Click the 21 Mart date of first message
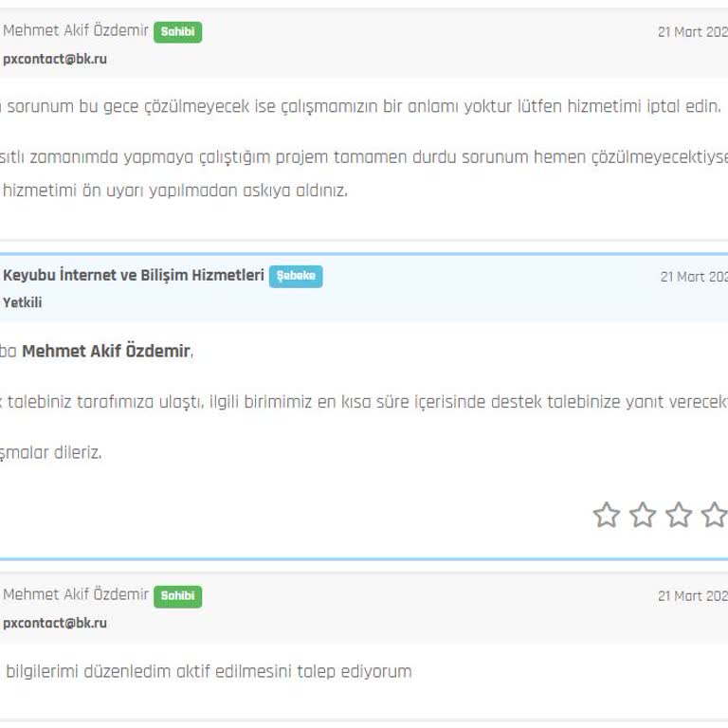728x728 pixels. [692, 32]
